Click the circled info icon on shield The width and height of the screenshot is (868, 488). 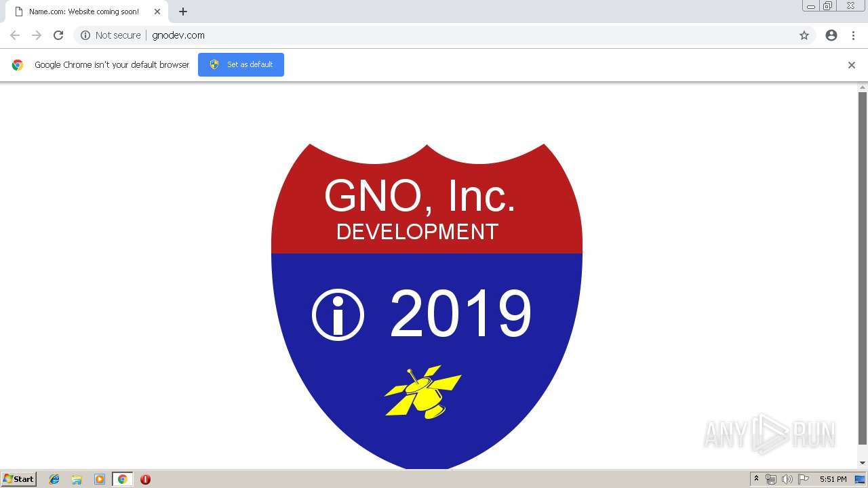pos(338,314)
